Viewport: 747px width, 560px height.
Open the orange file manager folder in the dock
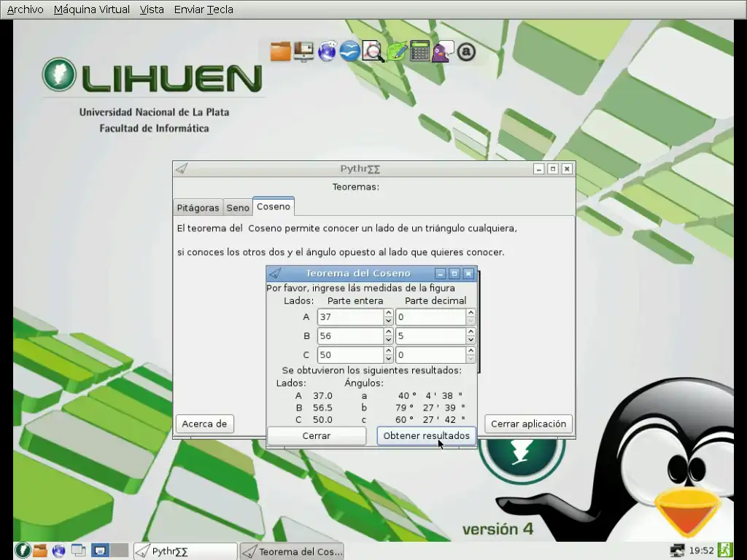pyautogui.click(x=280, y=52)
